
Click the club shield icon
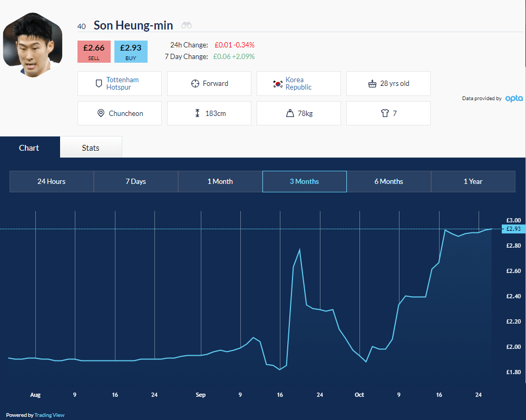pos(99,84)
